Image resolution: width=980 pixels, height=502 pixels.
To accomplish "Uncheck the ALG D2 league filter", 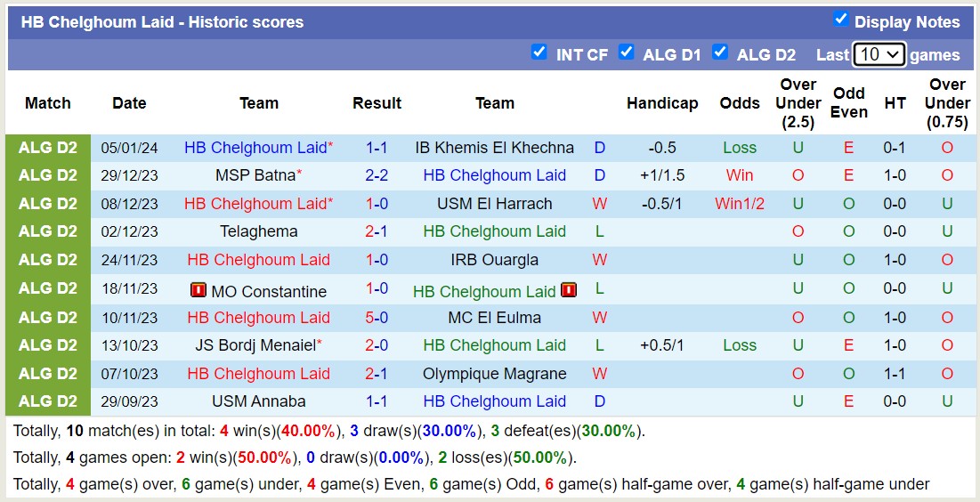I will [x=720, y=52].
